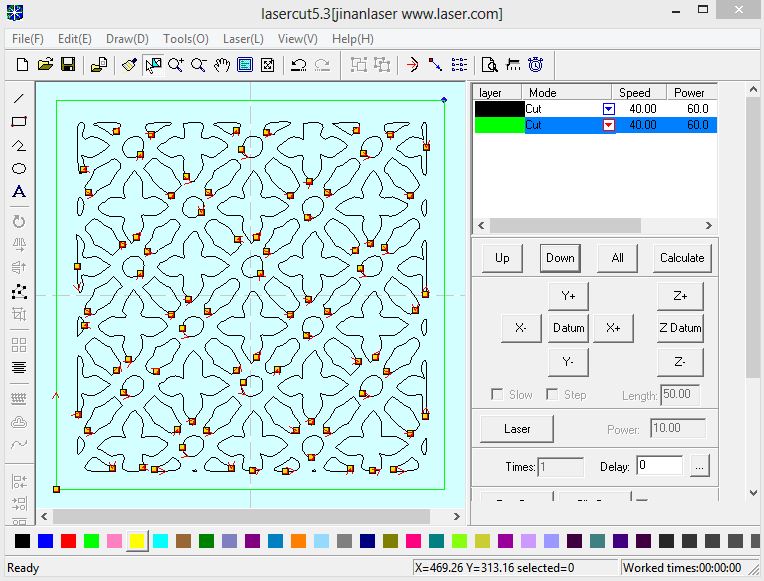Select the Edit nodes tool

(19, 291)
